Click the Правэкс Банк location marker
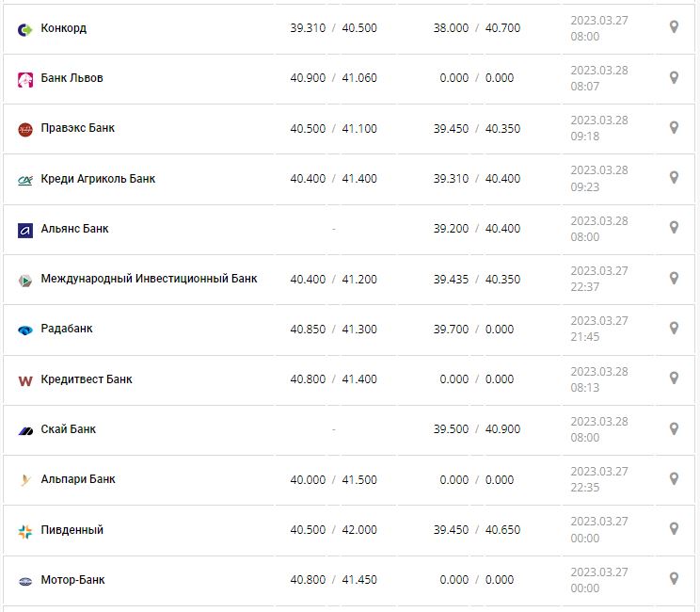This screenshot has width=700, height=612. tap(674, 127)
